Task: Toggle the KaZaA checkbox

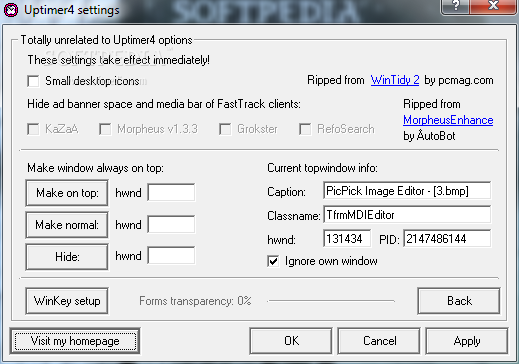Action: pos(33,129)
